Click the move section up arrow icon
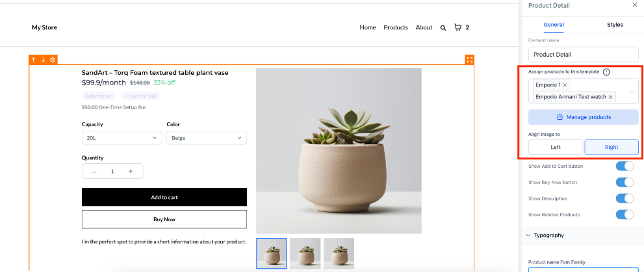 click(x=34, y=60)
